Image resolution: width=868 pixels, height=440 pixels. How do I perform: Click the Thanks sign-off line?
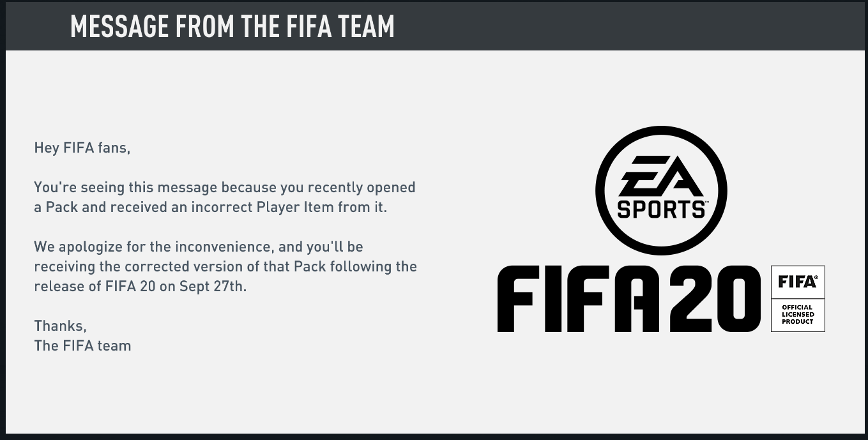tap(60, 326)
